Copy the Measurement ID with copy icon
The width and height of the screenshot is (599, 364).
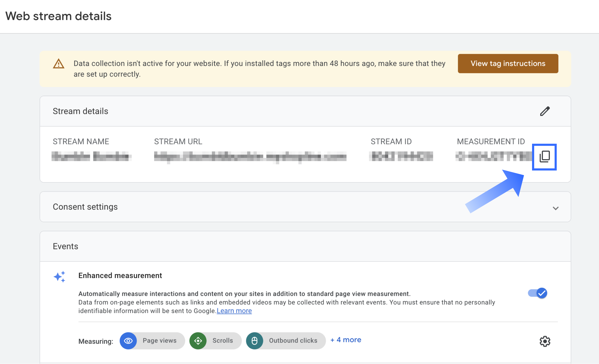pos(544,157)
